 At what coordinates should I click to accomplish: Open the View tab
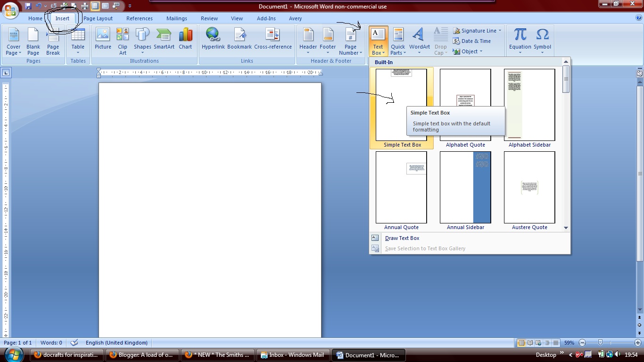coord(237,18)
